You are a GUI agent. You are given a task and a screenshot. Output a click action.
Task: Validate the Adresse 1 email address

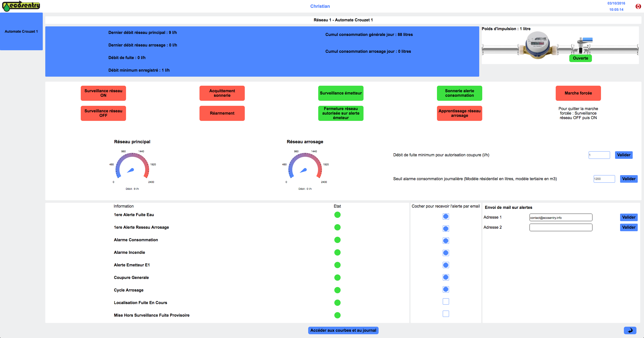tap(628, 217)
